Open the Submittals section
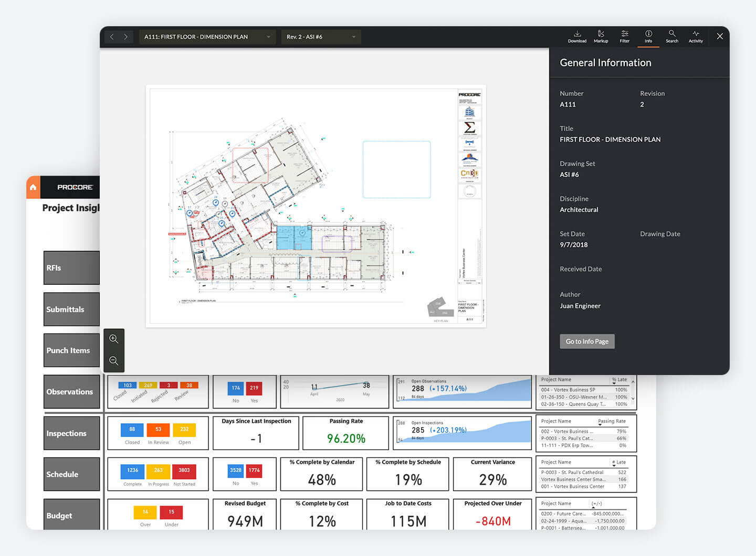Screen dimensions: 756x556 (71, 309)
